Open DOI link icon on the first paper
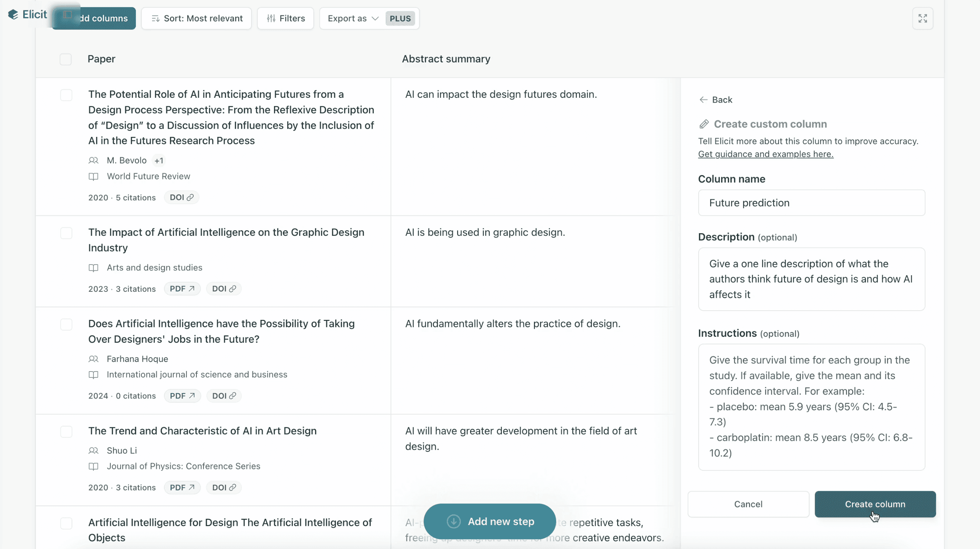This screenshot has height=549, width=980. [x=191, y=197]
